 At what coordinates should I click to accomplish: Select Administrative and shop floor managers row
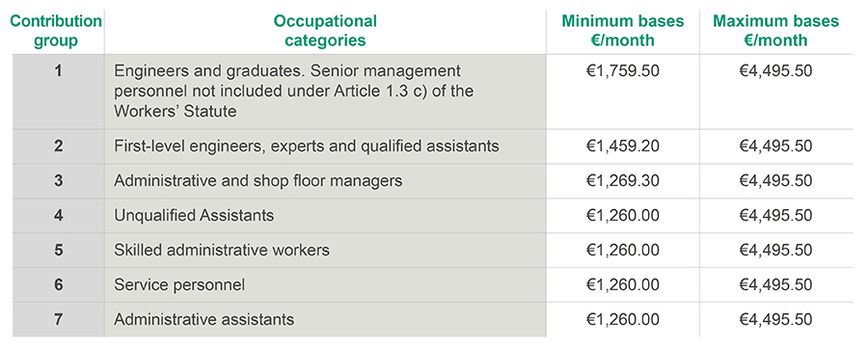point(433,181)
